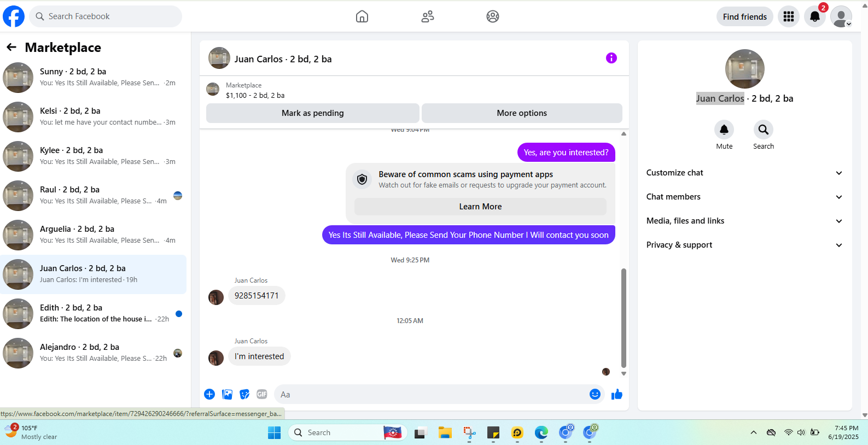Open the Friends icon in top navigation
This screenshot has height=445, width=868.
click(x=428, y=16)
